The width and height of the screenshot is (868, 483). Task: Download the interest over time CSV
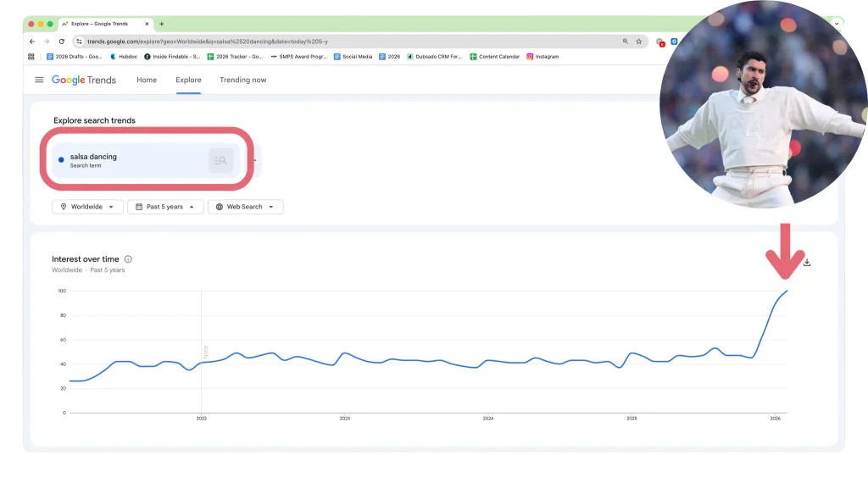(807, 262)
